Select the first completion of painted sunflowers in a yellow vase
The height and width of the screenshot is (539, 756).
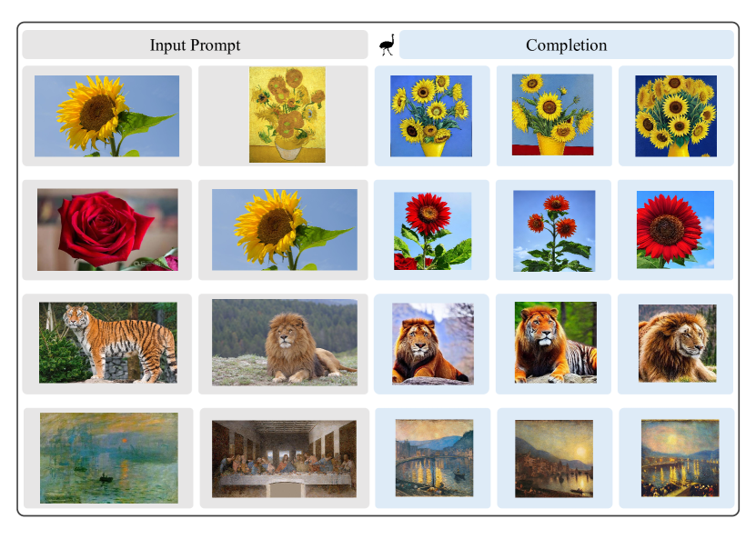tap(431, 116)
